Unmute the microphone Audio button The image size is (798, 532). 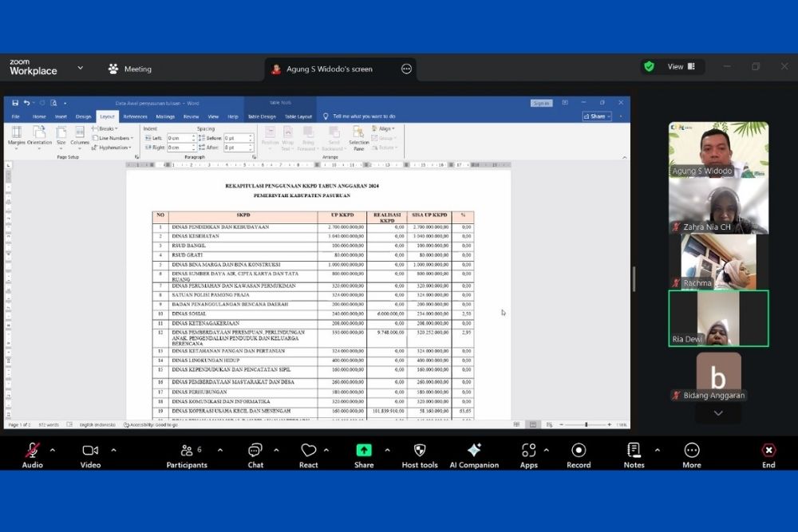click(x=32, y=452)
